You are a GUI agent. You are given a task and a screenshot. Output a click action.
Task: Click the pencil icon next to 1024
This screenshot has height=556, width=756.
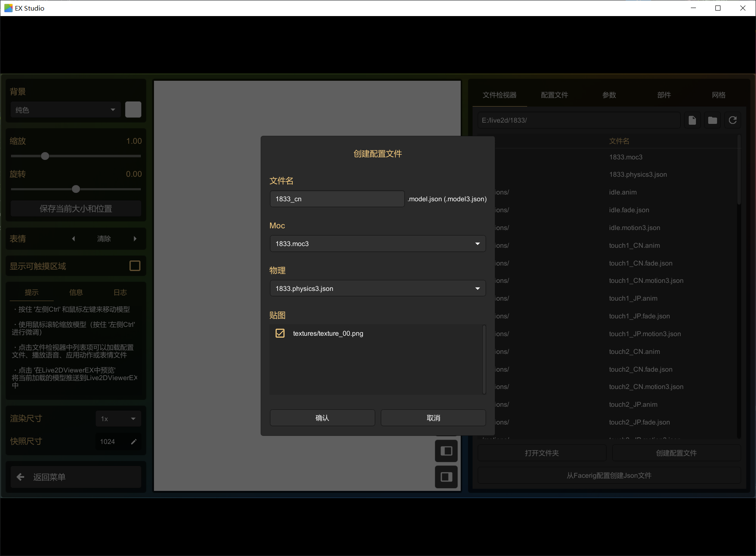tap(134, 442)
